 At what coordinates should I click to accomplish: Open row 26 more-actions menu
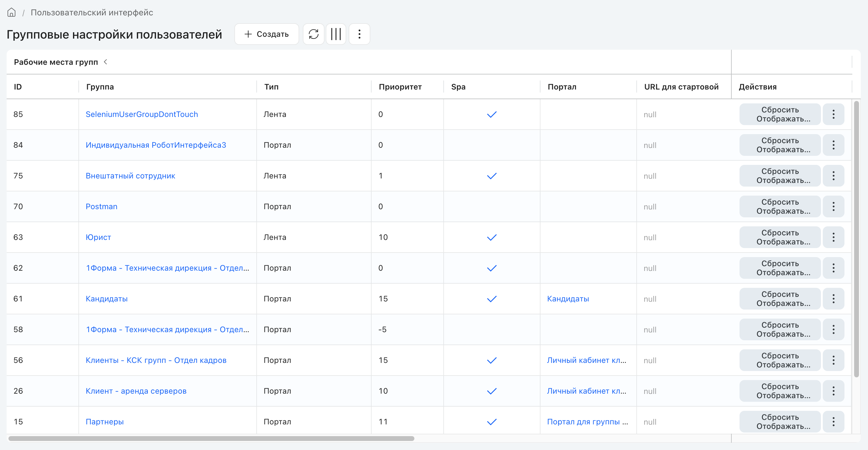(x=833, y=391)
